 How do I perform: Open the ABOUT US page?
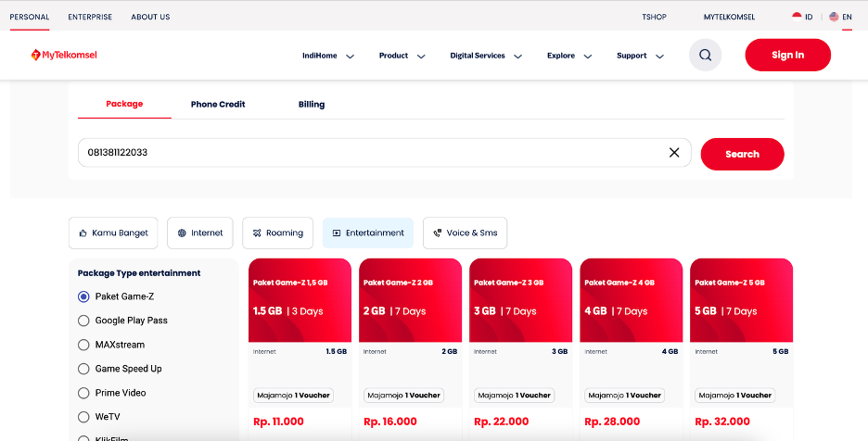point(150,17)
